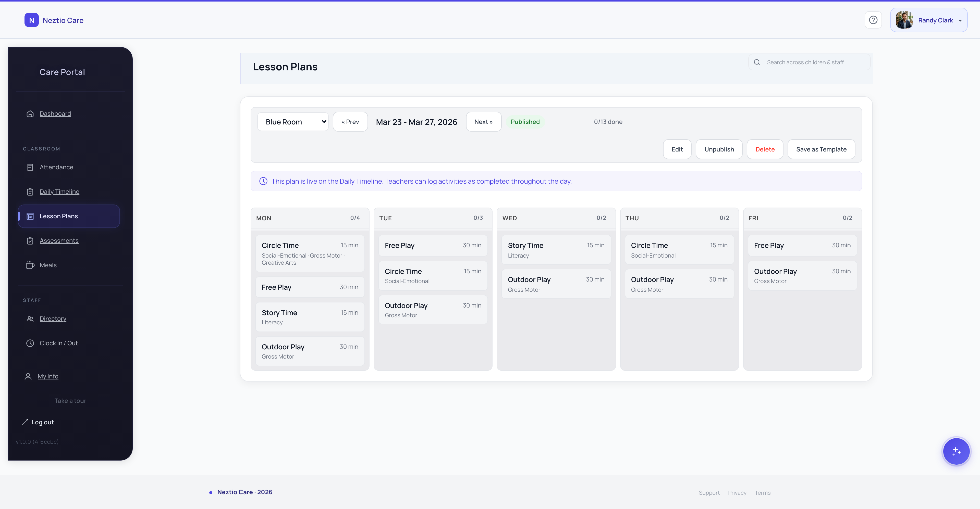The width and height of the screenshot is (980, 509).
Task: Select the Attendance icon in sidebar
Action: [x=30, y=167]
